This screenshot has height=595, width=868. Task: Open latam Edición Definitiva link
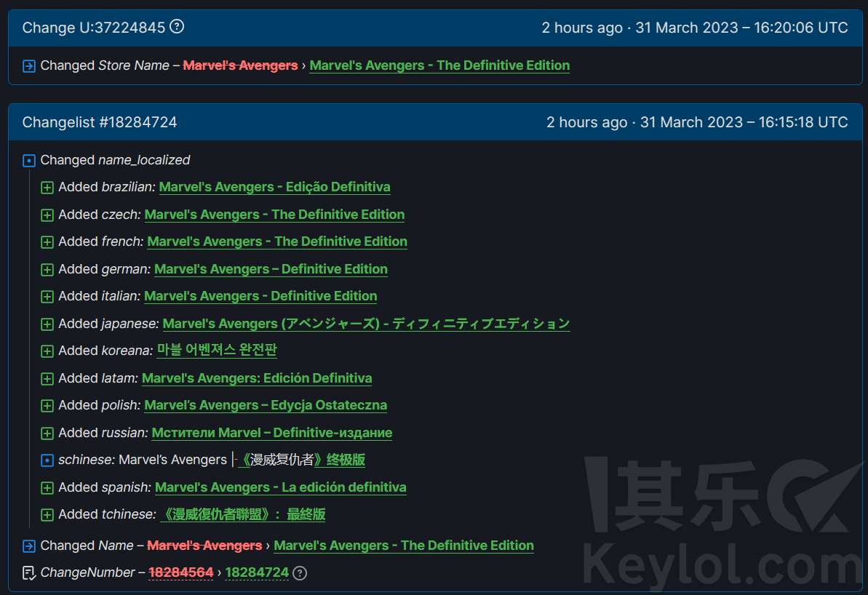click(x=257, y=378)
